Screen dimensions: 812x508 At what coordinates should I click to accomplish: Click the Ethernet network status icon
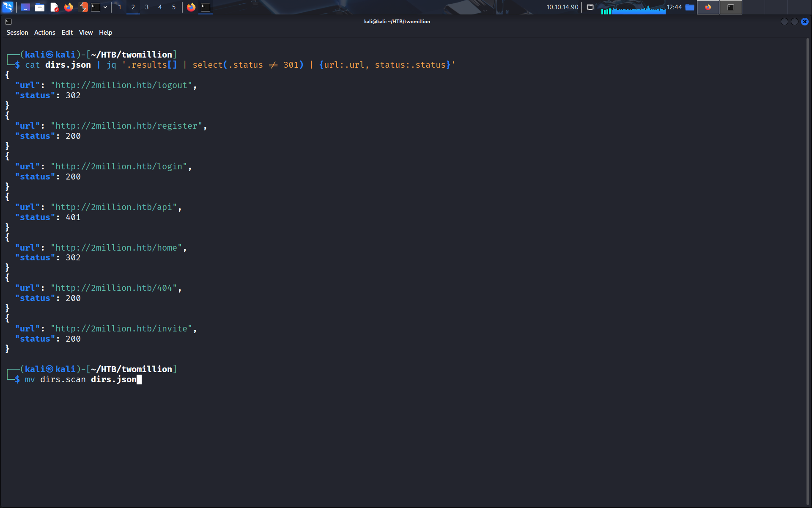click(590, 7)
